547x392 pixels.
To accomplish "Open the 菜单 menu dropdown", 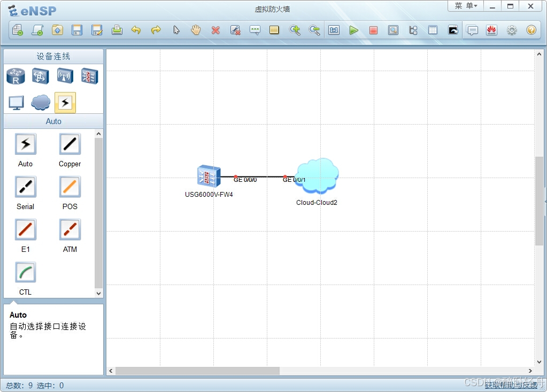I will coord(466,6).
